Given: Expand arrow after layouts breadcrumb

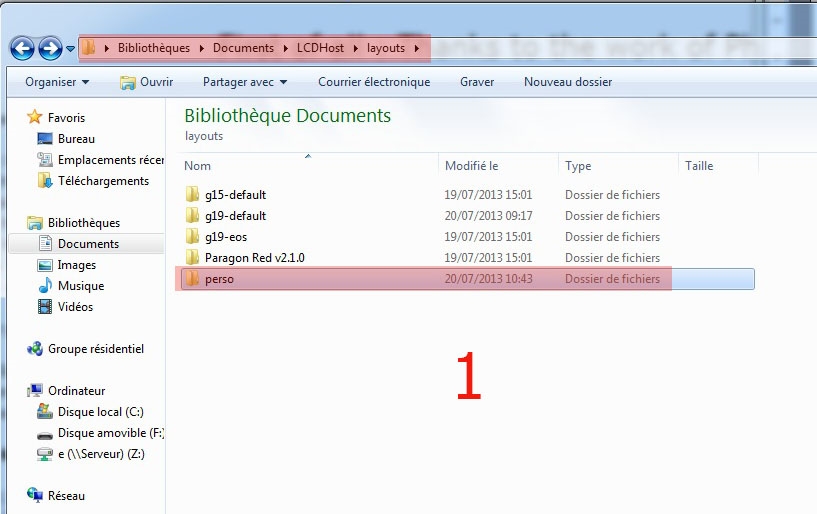Looking at the screenshot, I should pos(417,48).
